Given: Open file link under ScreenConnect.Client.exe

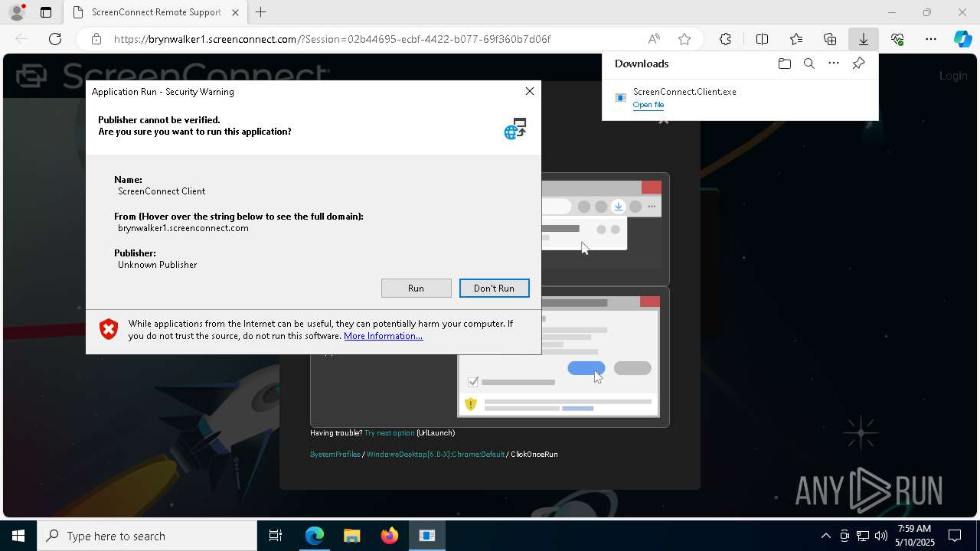Looking at the screenshot, I should coord(648,105).
